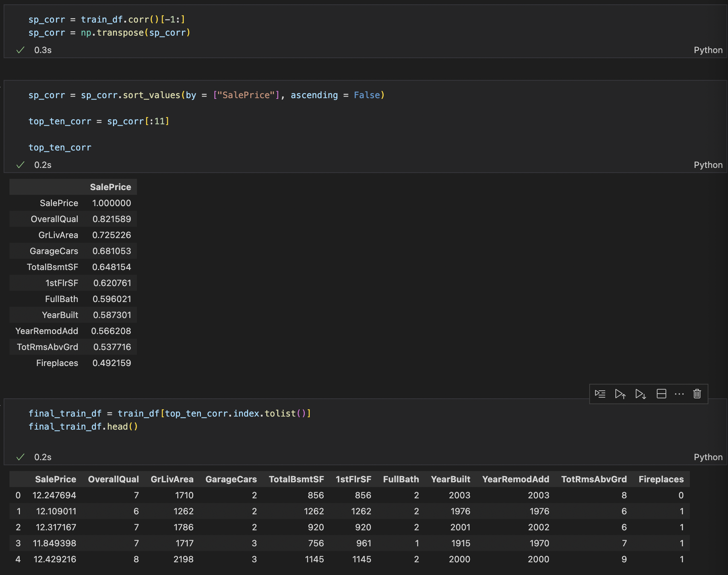Click the Python language label on the second cell

point(708,165)
